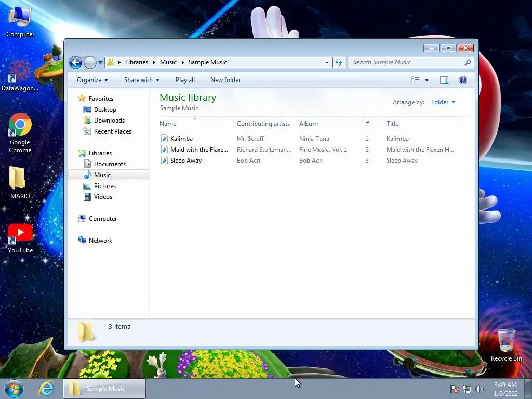The image size is (532, 399).
Task: Open the Organize menu
Action: [x=92, y=80]
